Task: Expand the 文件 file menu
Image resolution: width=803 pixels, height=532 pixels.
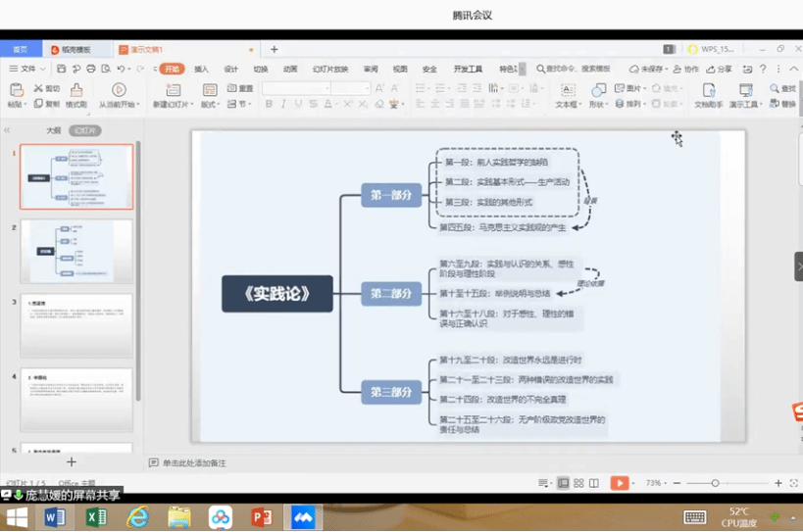Action: (x=27, y=70)
